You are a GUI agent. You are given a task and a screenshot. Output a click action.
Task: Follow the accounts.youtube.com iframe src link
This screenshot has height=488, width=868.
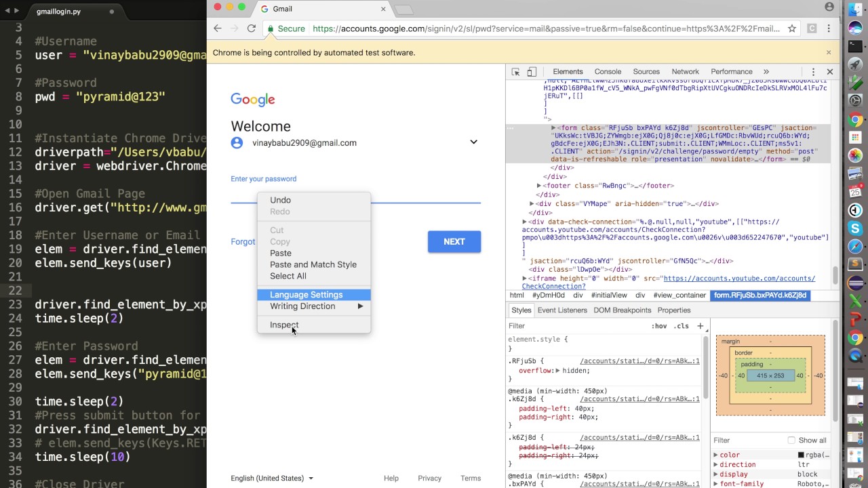click(739, 279)
